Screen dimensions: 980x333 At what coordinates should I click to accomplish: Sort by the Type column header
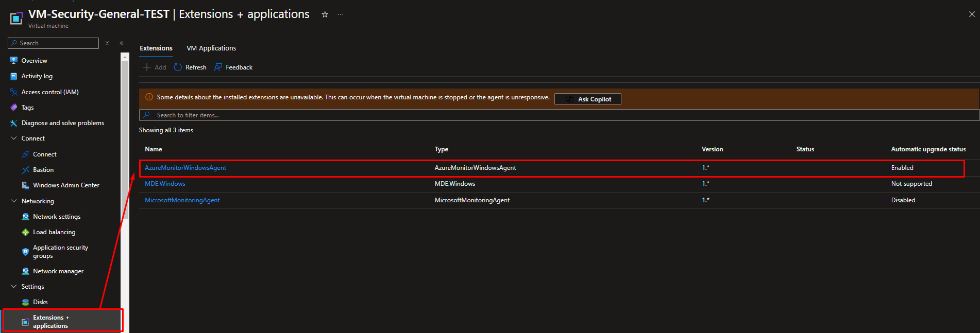tap(442, 149)
